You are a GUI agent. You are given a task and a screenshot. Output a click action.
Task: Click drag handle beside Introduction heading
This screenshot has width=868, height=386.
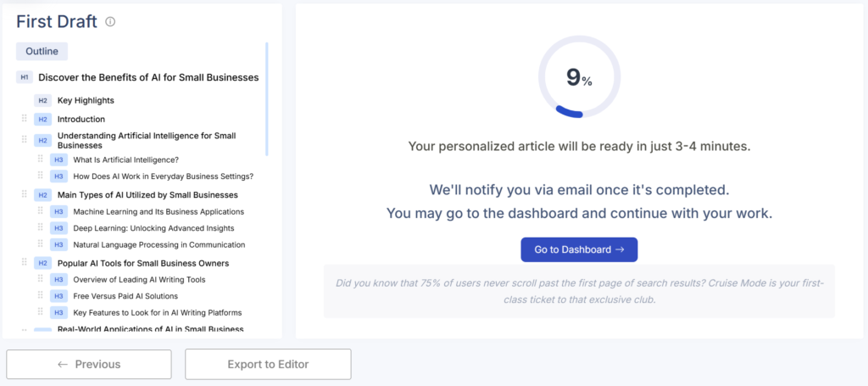(25, 119)
